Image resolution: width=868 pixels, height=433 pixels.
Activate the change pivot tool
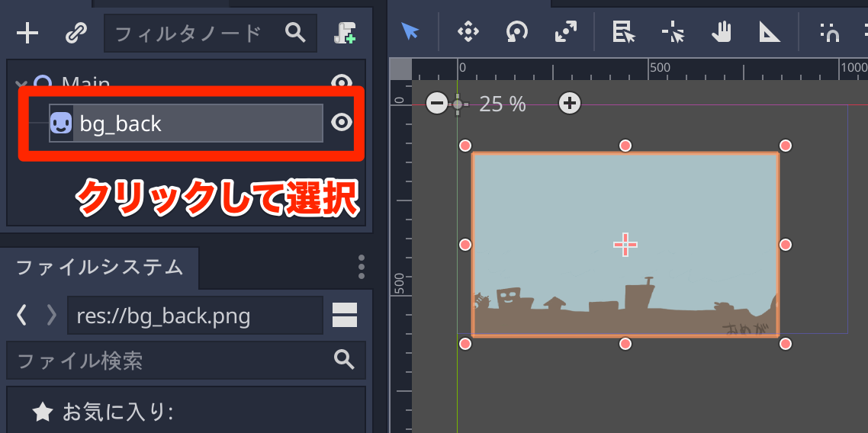pyautogui.click(x=673, y=32)
